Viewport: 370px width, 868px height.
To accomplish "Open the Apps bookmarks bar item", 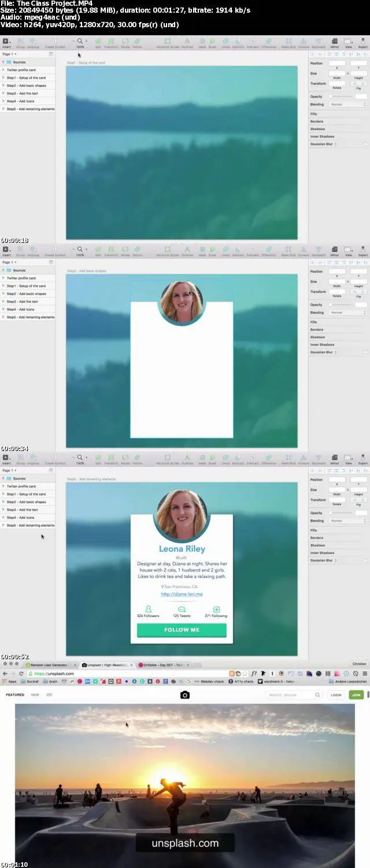I will click(x=9, y=682).
